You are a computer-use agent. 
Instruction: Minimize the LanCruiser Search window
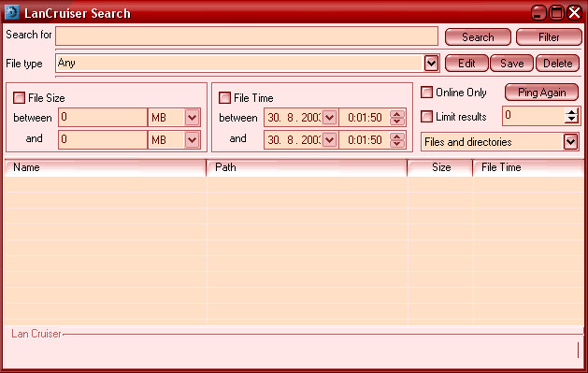click(538, 13)
